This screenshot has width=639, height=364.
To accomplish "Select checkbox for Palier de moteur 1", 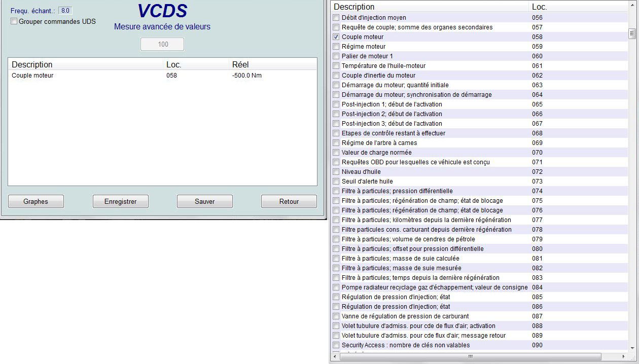I will 336,56.
